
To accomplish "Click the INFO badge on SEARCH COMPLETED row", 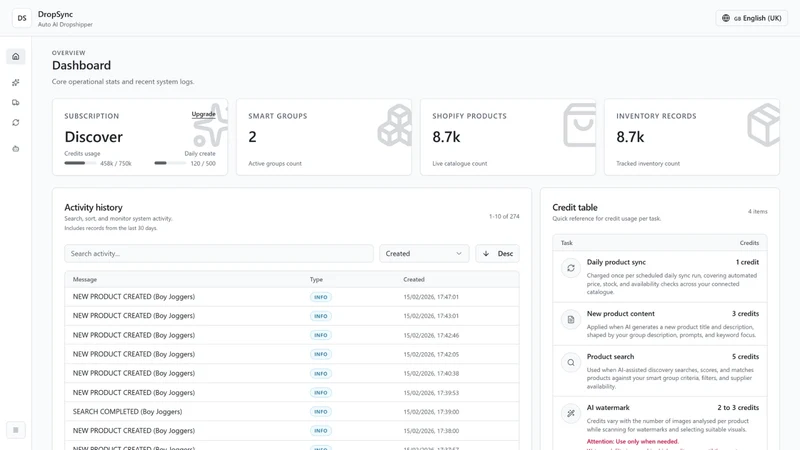I will pyautogui.click(x=320, y=412).
